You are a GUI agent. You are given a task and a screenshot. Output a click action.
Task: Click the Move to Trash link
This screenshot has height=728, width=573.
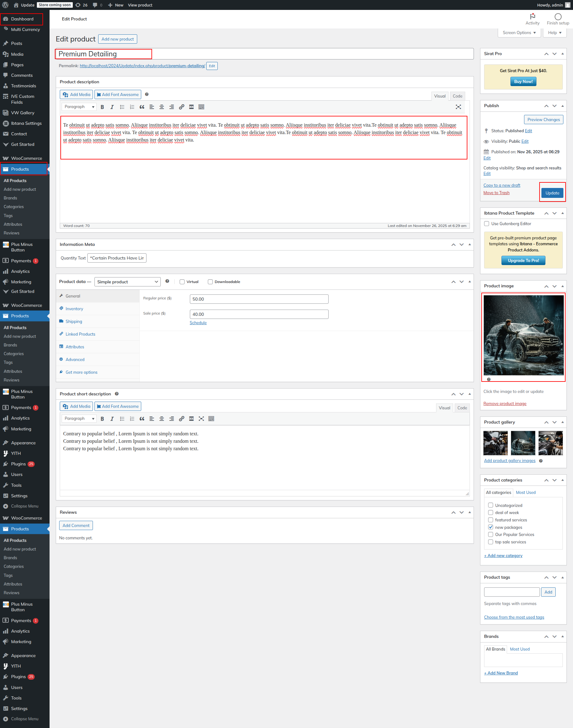[496, 193]
